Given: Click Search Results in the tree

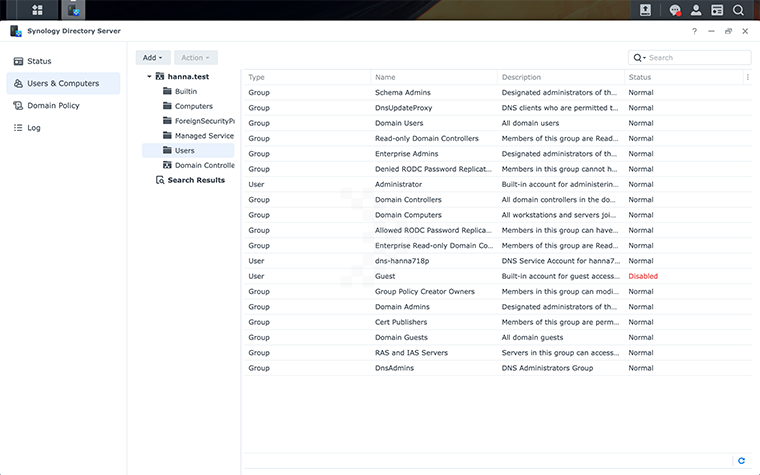Looking at the screenshot, I should point(196,180).
